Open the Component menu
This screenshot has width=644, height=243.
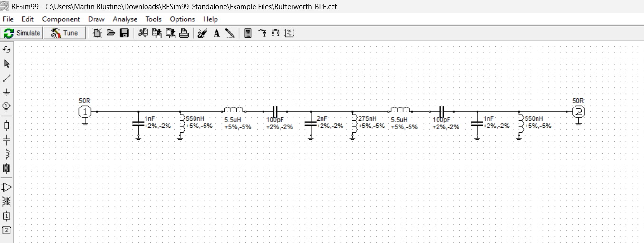point(61,19)
